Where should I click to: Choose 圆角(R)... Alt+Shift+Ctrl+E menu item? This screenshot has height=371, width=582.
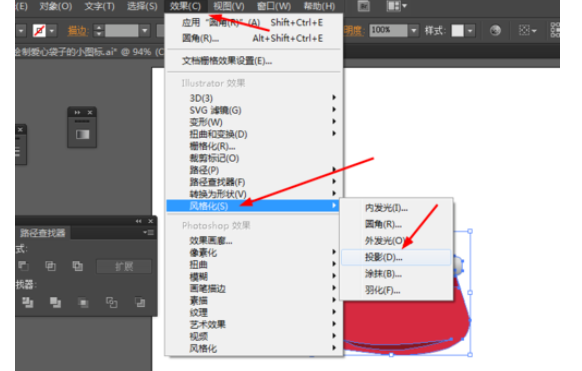point(253,38)
